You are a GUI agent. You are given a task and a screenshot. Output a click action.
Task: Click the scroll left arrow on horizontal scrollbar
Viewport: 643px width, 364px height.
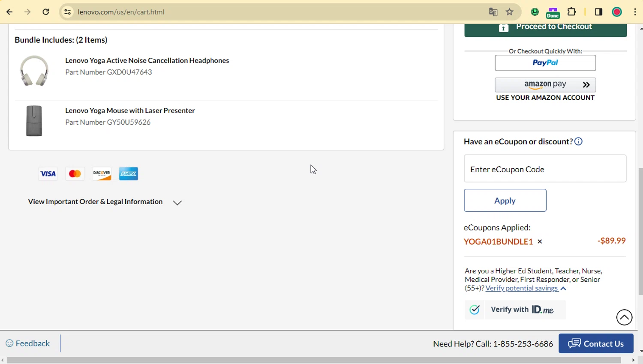(3, 360)
